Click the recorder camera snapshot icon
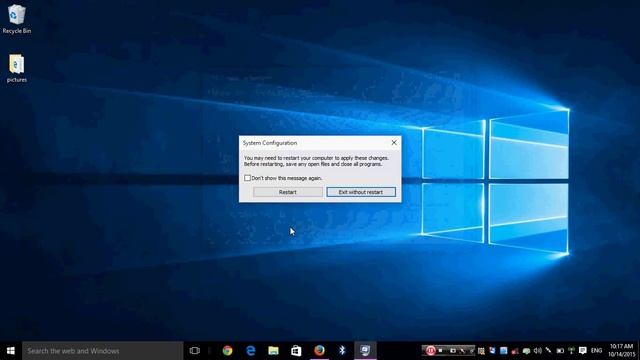 (452, 351)
